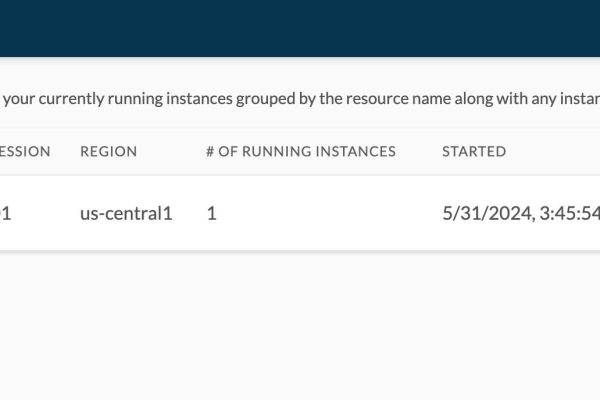Click the blank row space before timestamp
This screenshot has height=400, width=600.
tap(329, 213)
